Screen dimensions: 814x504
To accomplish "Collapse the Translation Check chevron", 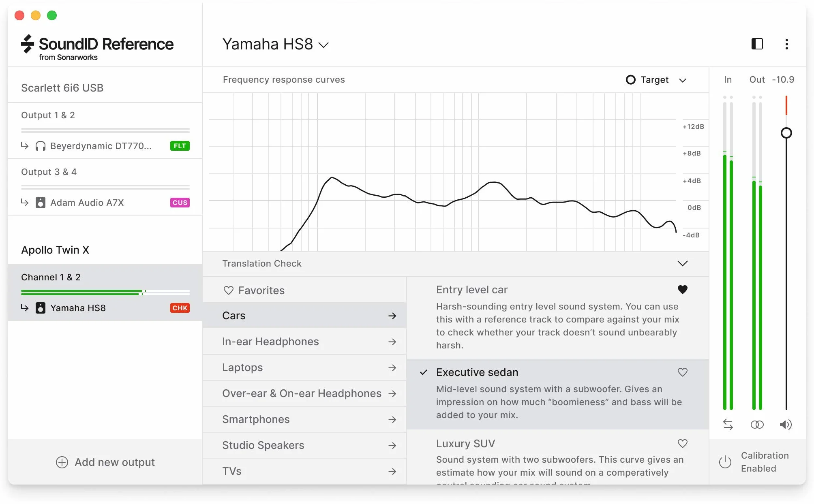I will [x=683, y=263].
